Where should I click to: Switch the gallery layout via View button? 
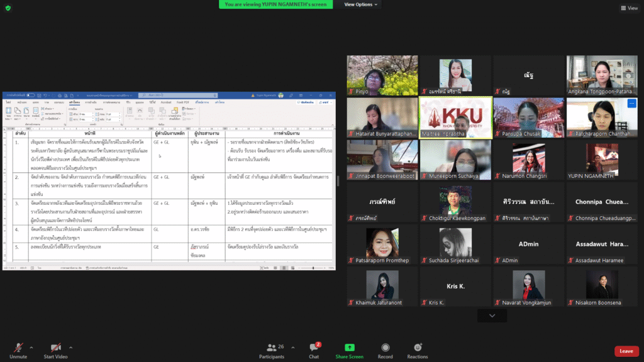coord(629,8)
